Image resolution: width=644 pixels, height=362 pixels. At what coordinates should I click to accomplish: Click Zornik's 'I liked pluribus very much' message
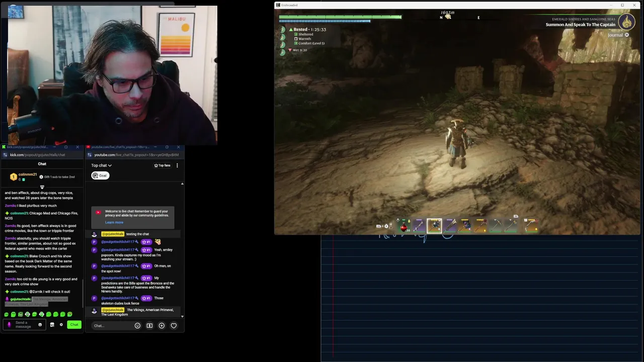31,206
